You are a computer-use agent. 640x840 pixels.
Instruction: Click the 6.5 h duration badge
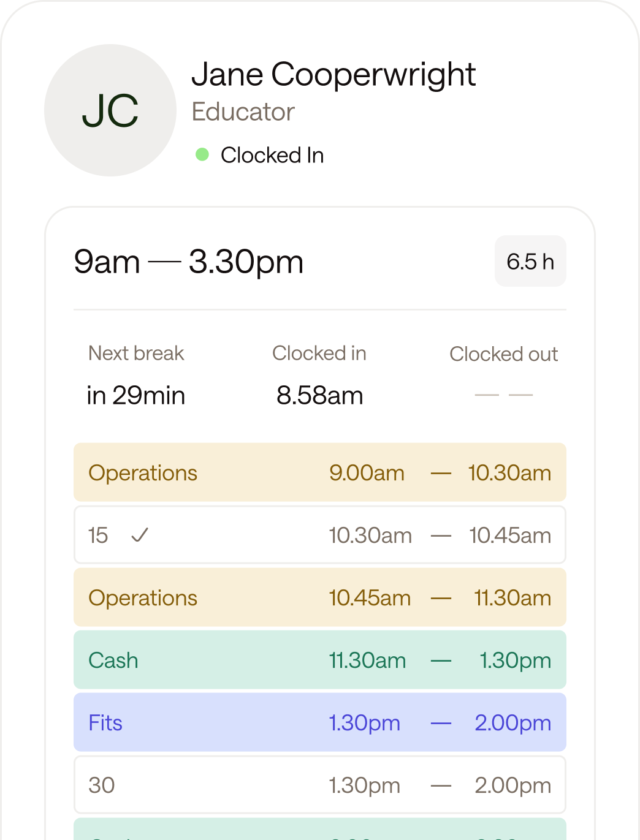point(530,261)
